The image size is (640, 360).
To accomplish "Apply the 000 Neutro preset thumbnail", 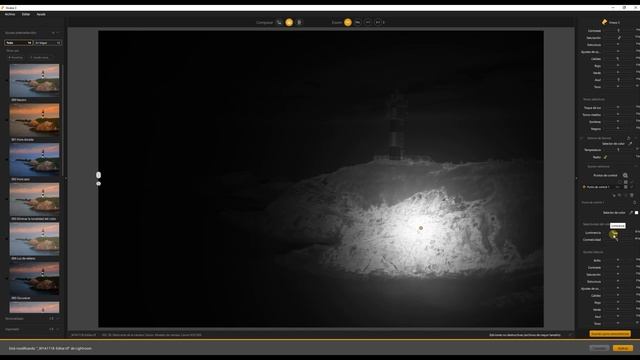I will (34, 80).
